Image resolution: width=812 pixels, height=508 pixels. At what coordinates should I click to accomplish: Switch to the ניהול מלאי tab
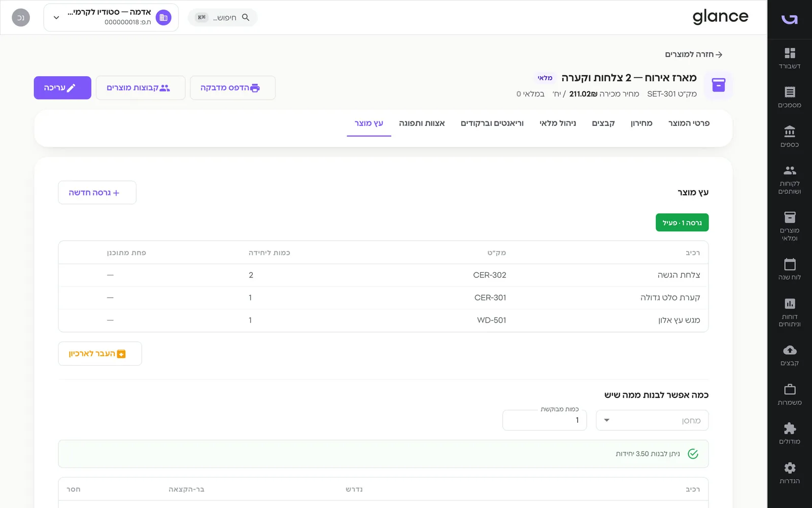558,123
